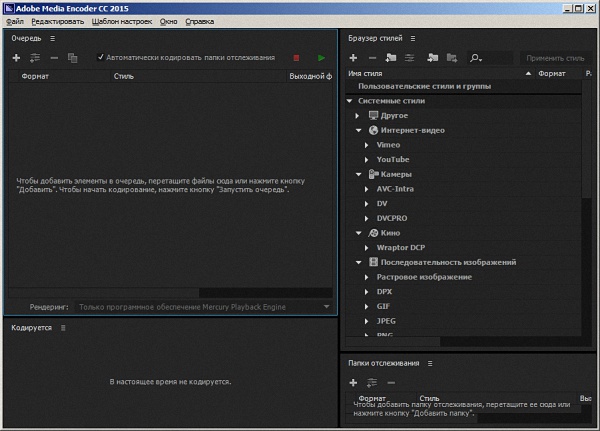Expand the Другое category

click(357, 116)
